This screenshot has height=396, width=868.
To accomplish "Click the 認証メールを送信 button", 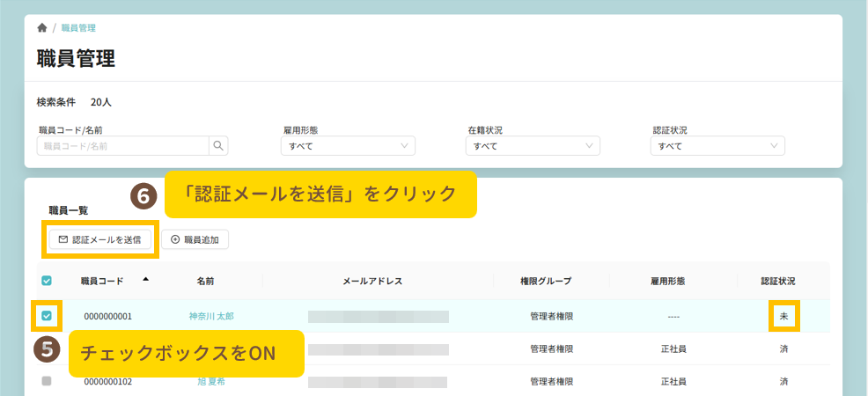I will click(99, 239).
